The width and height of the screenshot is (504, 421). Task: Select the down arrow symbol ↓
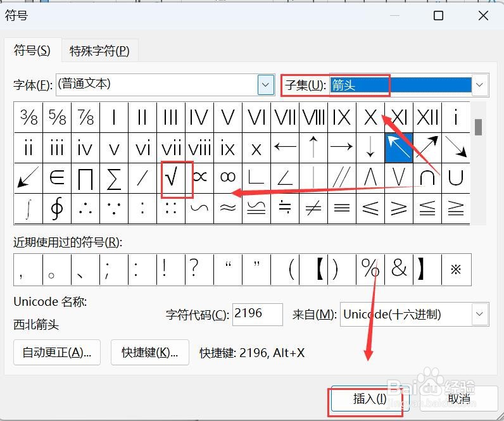[370, 148]
